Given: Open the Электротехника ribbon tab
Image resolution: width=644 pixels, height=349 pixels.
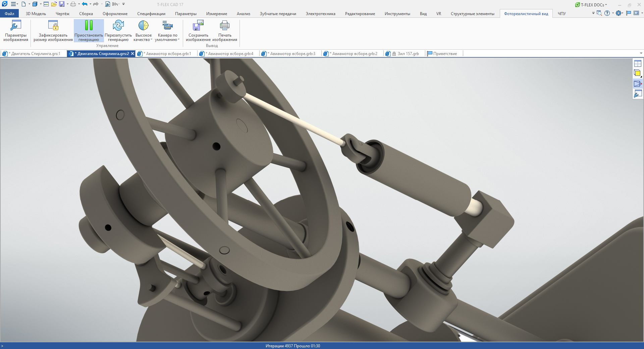Looking at the screenshot, I should click(x=321, y=13).
